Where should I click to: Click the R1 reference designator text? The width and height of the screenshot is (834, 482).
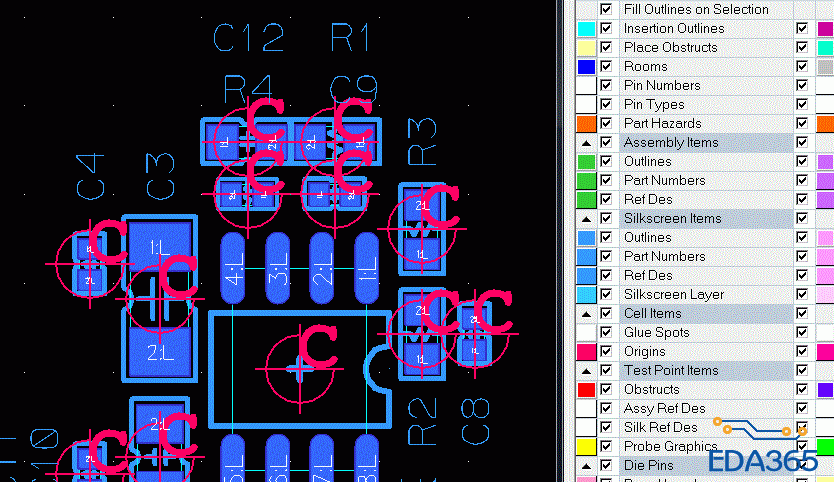[x=349, y=38]
